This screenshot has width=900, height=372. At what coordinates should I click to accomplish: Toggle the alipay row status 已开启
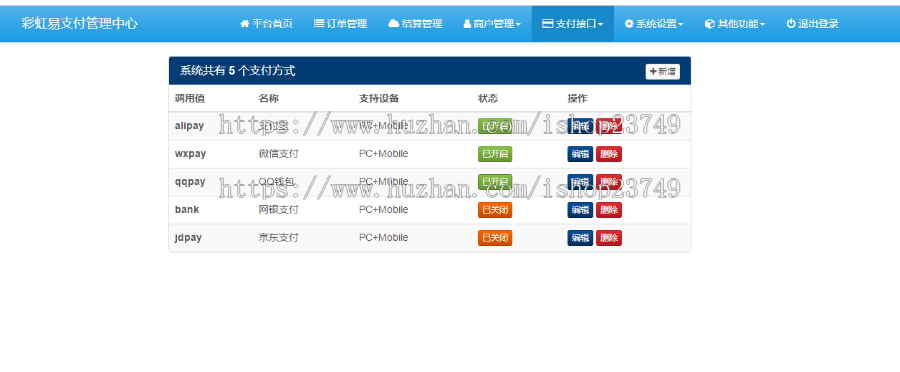click(x=495, y=126)
